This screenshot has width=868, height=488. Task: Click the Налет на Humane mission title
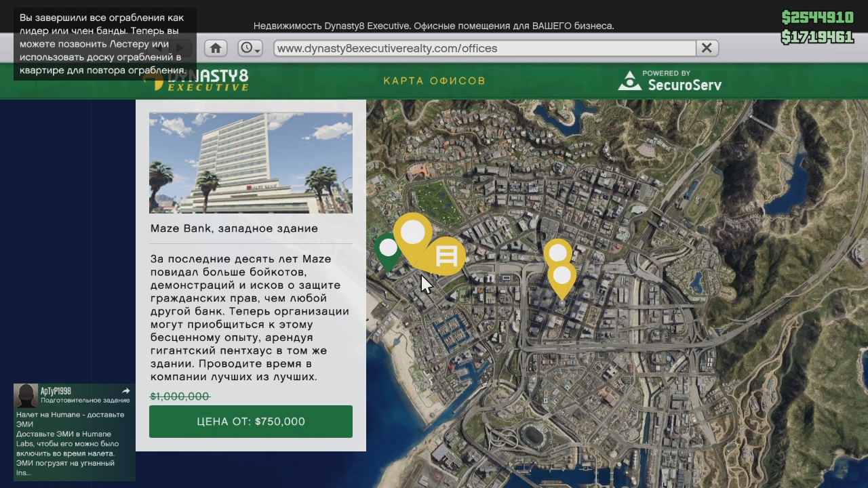pyautogui.click(x=71, y=419)
